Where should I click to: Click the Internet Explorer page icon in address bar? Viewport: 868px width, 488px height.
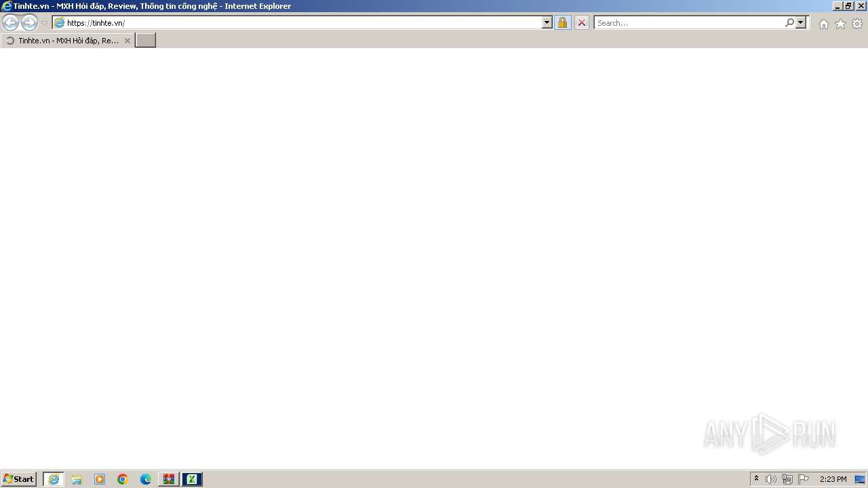pos(59,22)
